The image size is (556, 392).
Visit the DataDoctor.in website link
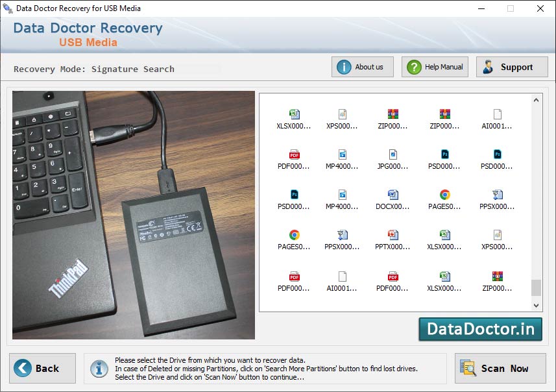click(x=481, y=329)
